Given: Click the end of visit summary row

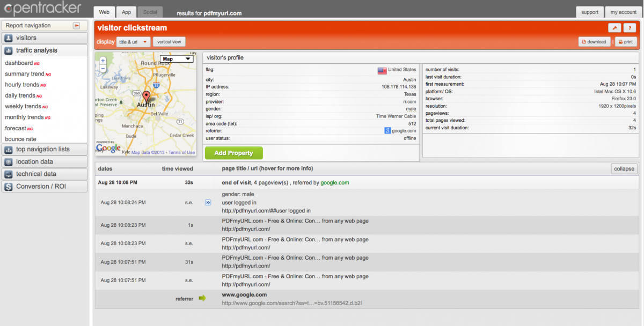Looking at the screenshot, I should tap(367, 182).
